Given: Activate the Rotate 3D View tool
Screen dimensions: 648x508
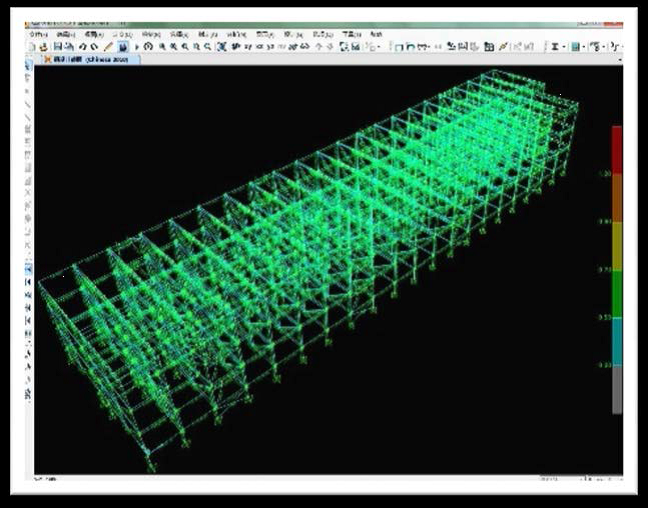Looking at the screenshot, I should pos(293,47).
